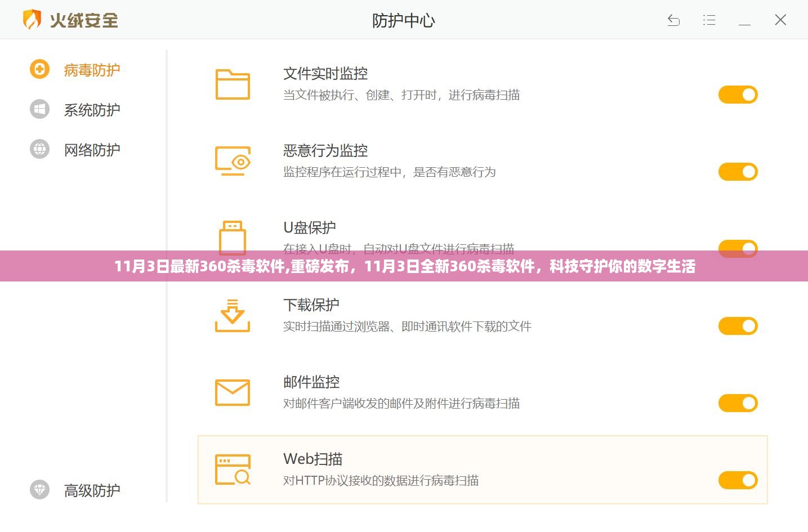Toggle the 下载保护 switch
The height and width of the screenshot is (532, 808).
(738, 326)
